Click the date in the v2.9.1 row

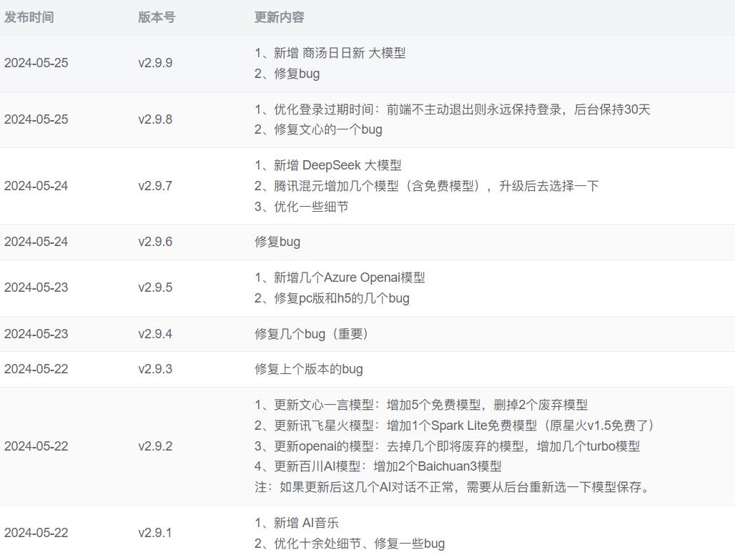pyautogui.click(x=36, y=532)
